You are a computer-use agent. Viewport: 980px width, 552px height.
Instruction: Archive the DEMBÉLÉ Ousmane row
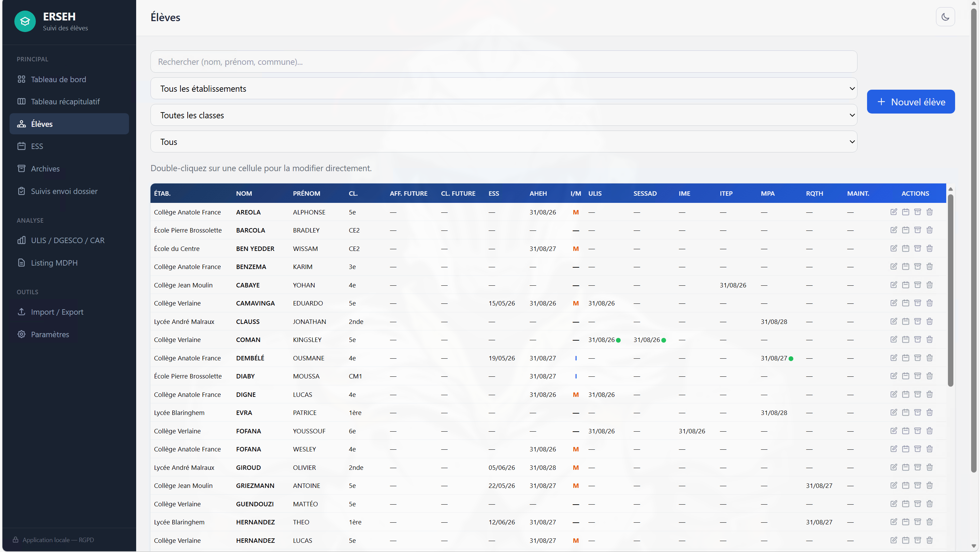click(918, 358)
